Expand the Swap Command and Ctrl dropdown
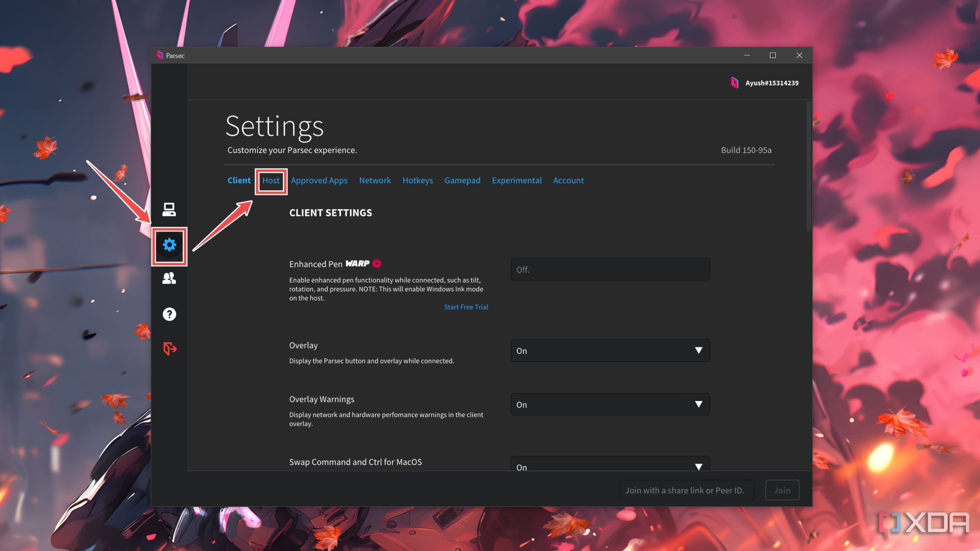Viewport: 980px width, 551px height. point(698,467)
